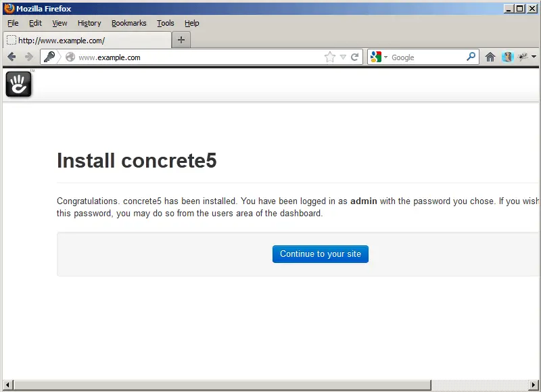Open the Edit menu
Viewport: 541px width, 392px height.
pos(35,23)
